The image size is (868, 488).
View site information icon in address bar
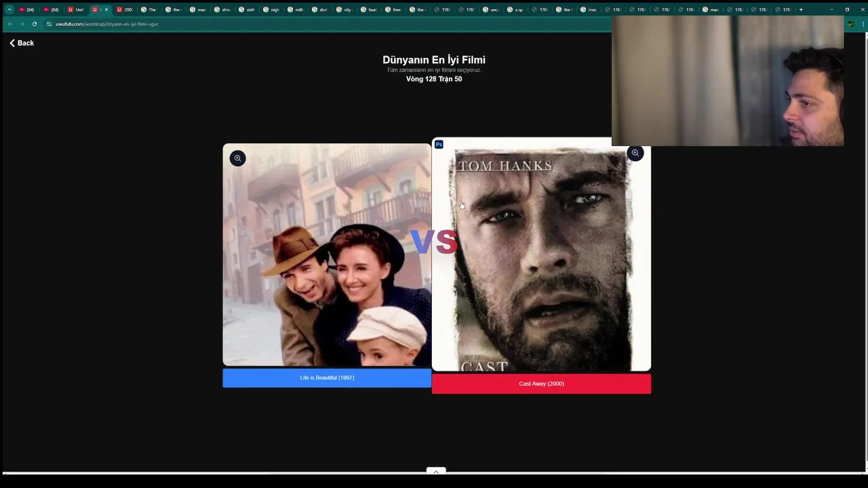tap(49, 24)
